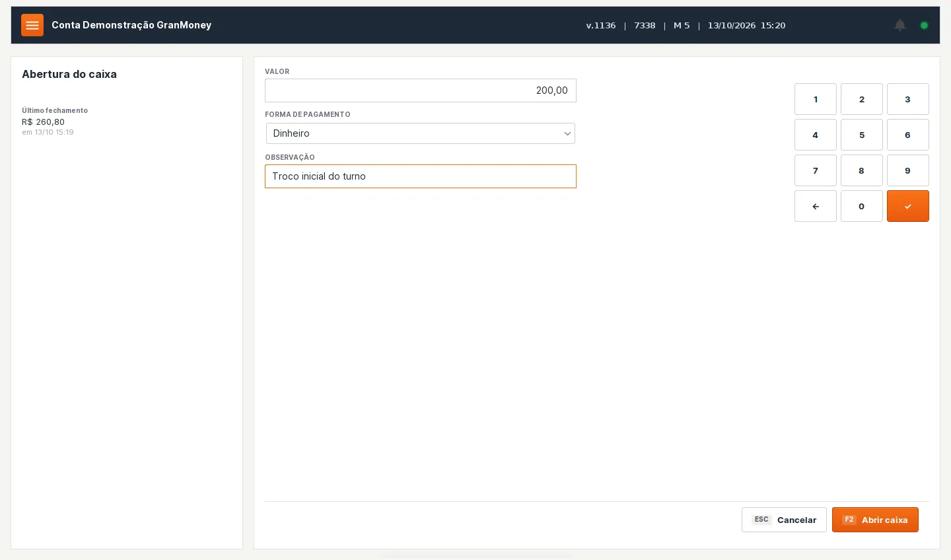Viewport: 951px width, 560px height.
Task: Click the Abrir caixa button
Action: pyautogui.click(x=875, y=520)
